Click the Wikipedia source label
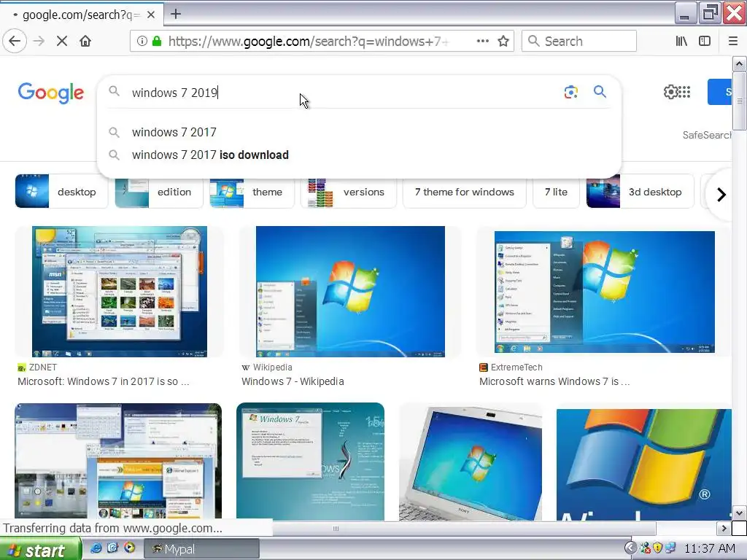The height and width of the screenshot is (560, 747). (272, 367)
